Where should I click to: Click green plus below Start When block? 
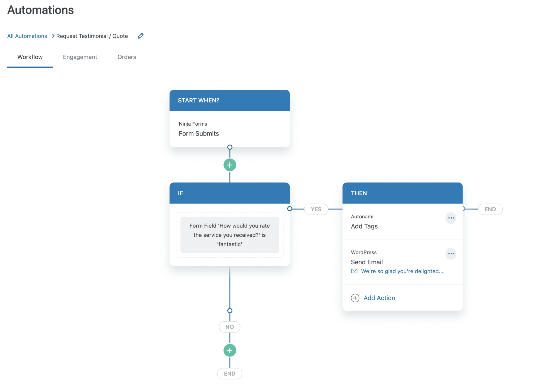pos(230,165)
